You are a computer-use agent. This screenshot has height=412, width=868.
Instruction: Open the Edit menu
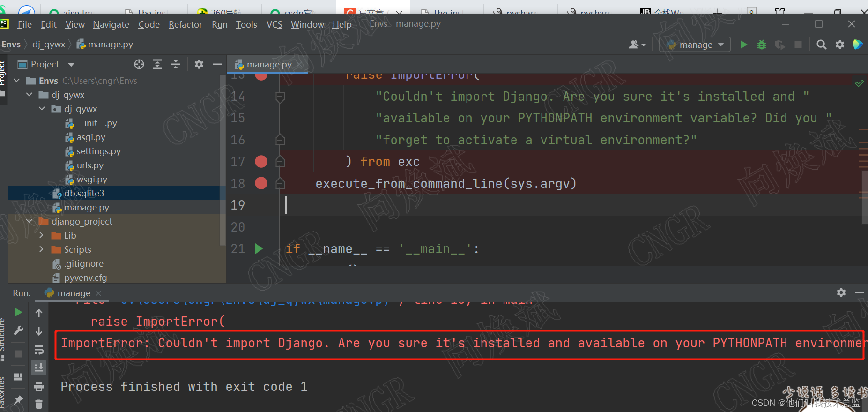(x=48, y=24)
